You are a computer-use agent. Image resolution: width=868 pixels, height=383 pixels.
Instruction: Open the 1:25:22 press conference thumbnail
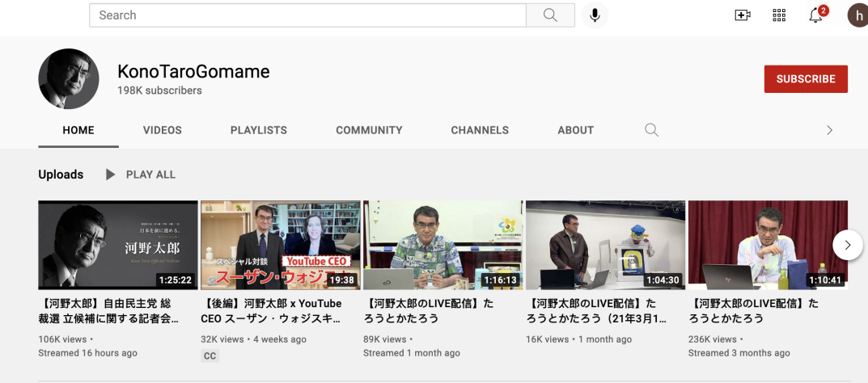tap(118, 245)
